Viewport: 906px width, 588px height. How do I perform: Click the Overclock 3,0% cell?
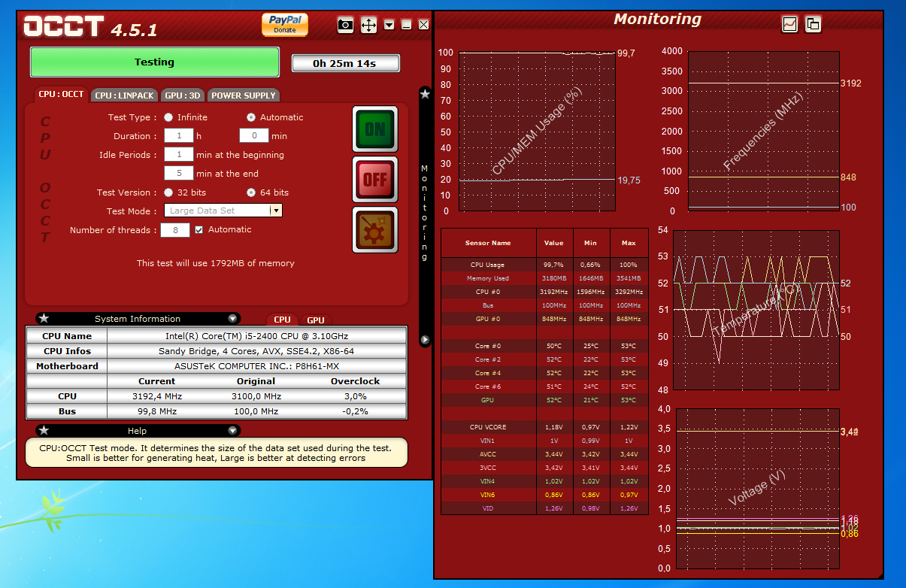click(355, 396)
